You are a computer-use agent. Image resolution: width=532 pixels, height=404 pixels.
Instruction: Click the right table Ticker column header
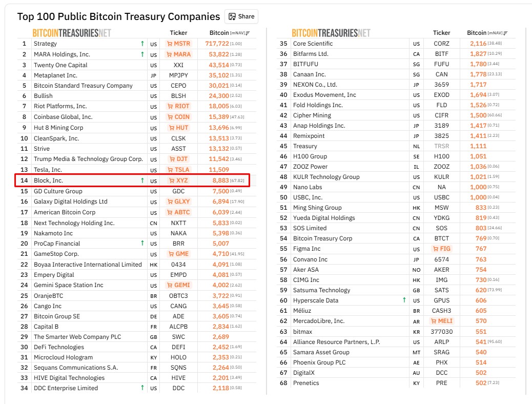coord(441,33)
